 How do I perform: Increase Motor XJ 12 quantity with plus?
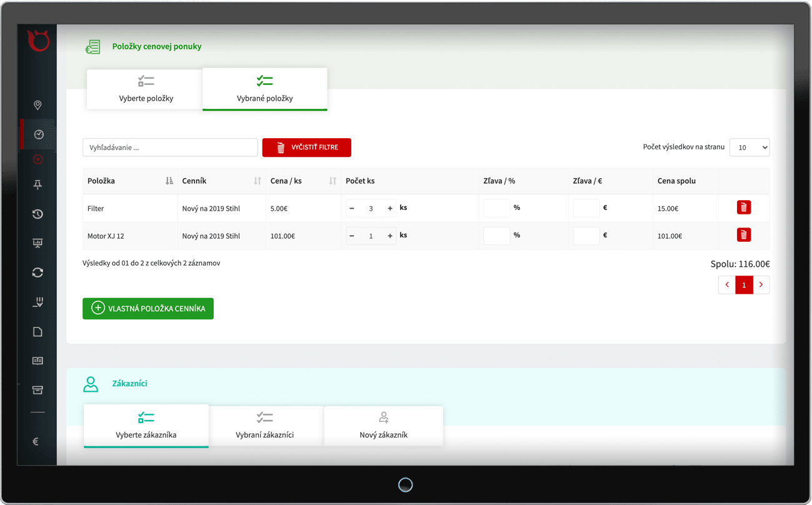pos(390,236)
